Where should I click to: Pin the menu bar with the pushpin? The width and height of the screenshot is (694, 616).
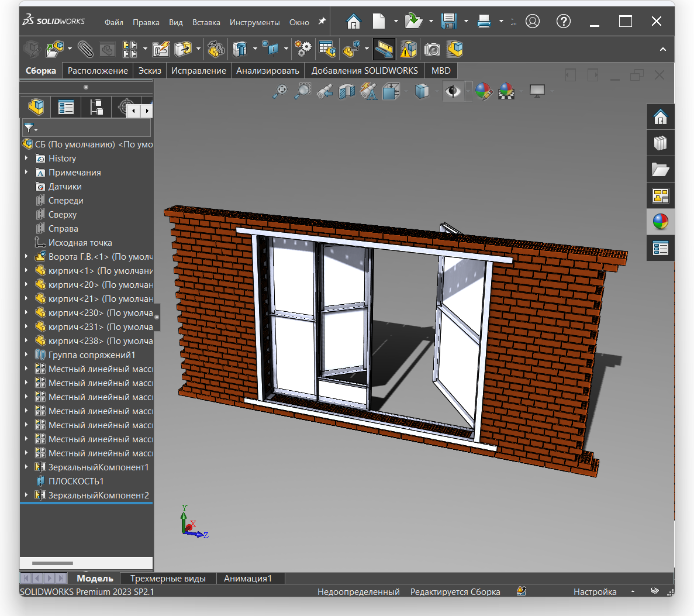pos(322,22)
